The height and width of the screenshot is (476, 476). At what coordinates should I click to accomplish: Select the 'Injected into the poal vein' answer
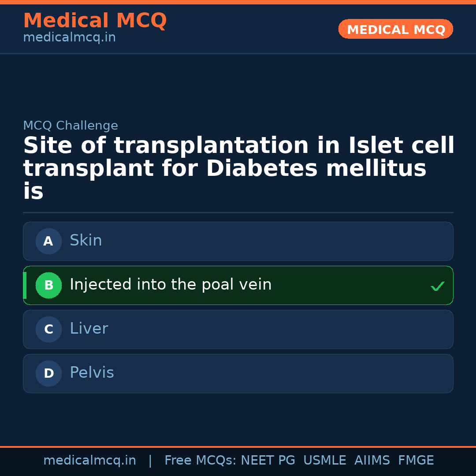[x=238, y=285]
